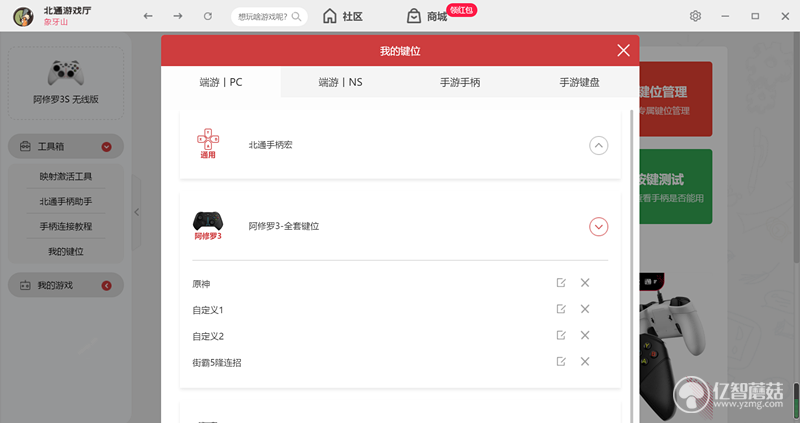
Task: Open the red 键位管理 tile
Action: coord(676,99)
